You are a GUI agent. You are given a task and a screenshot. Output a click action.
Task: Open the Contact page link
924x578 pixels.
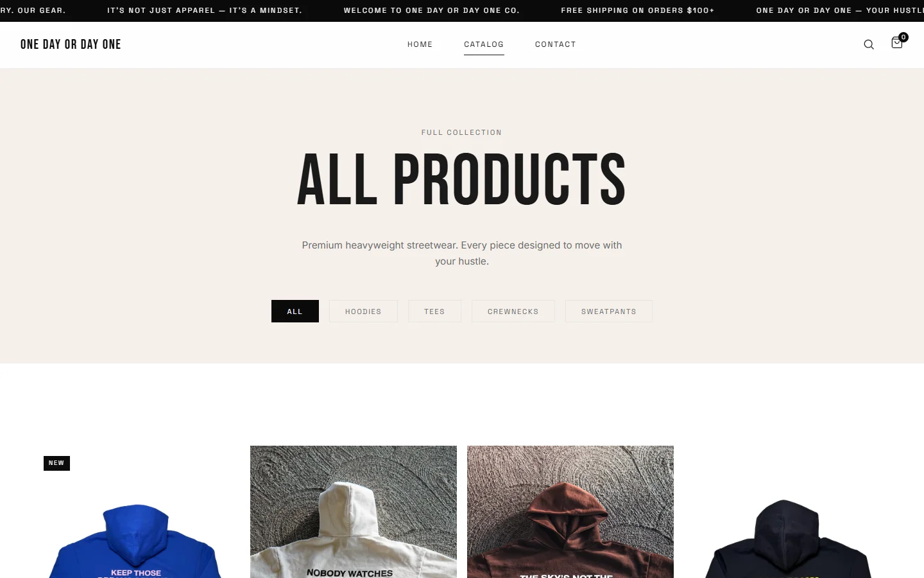[x=556, y=44]
